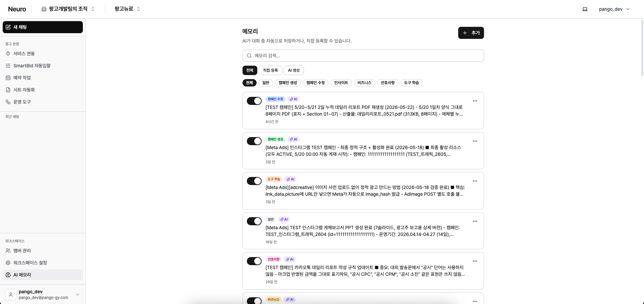Viewport: 644px width, 304px height.
Task: Click the Neuro logo
Action: 17,9
